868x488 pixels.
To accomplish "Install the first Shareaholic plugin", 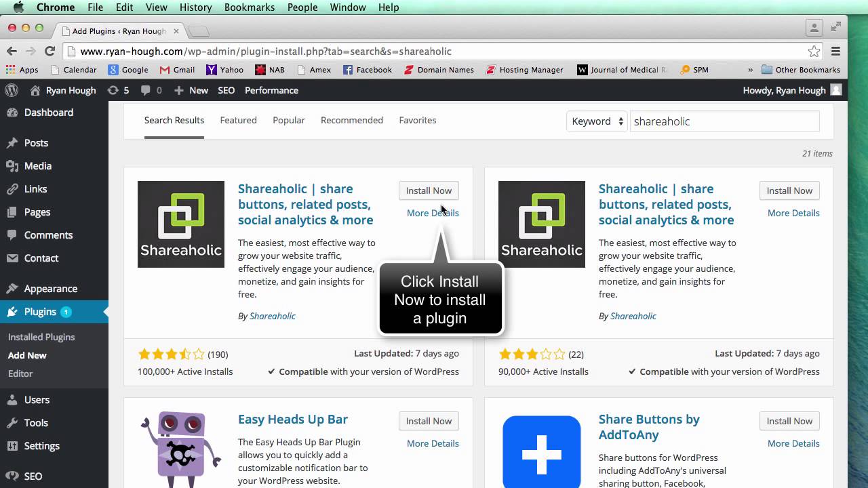I will point(429,190).
